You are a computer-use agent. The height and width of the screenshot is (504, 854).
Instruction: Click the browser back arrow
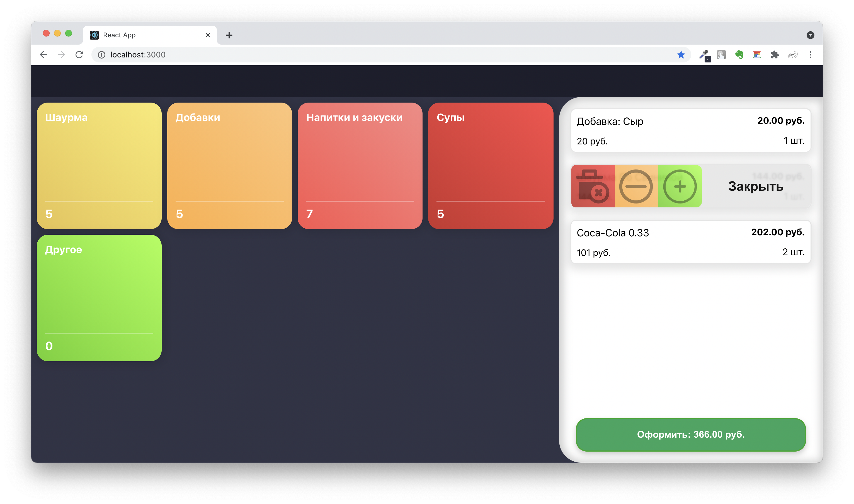(x=43, y=55)
